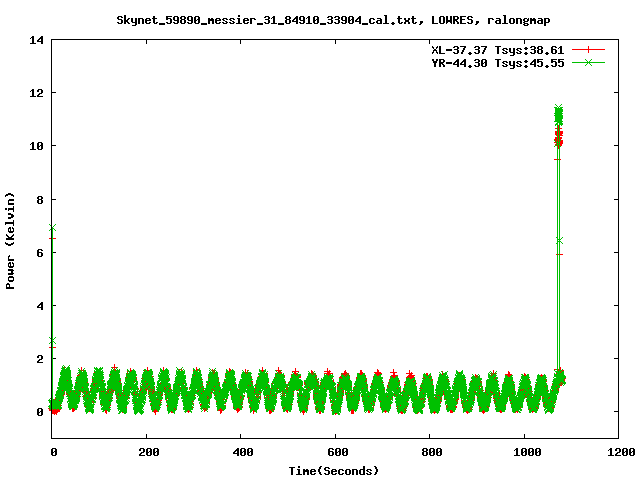
Task: Click the x-axis tick label 200
Action: (149, 452)
